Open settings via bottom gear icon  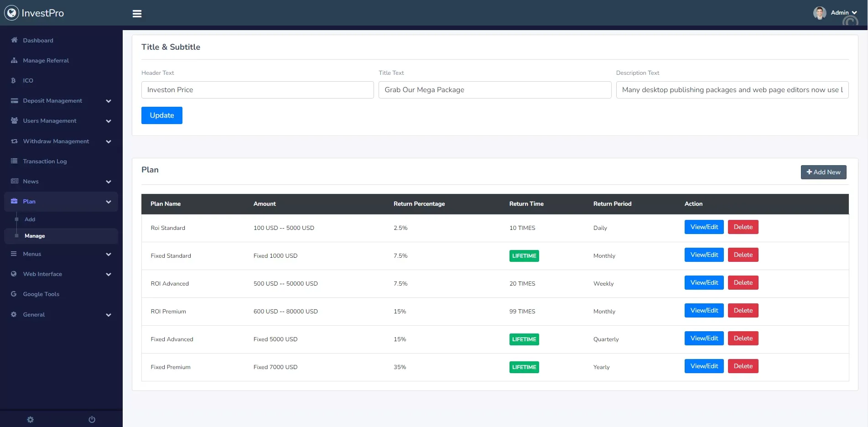coord(31,420)
